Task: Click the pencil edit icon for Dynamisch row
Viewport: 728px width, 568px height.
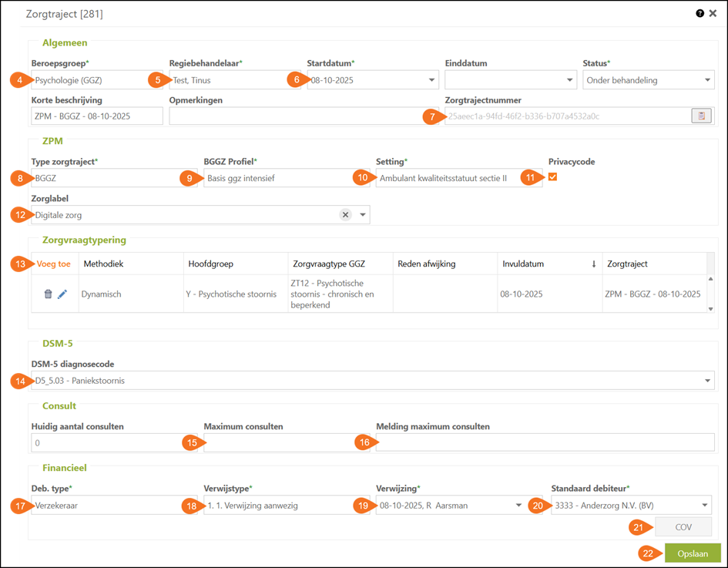Action: click(x=62, y=294)
